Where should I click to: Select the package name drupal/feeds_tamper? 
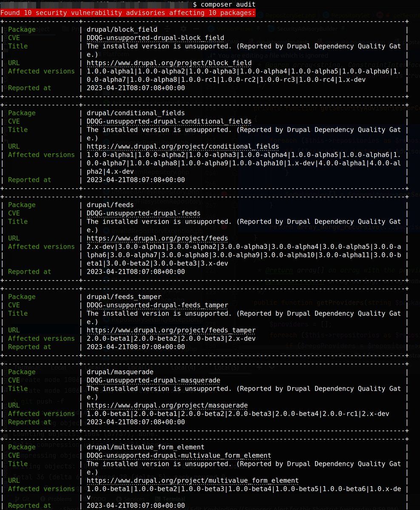tap(124, 297)
